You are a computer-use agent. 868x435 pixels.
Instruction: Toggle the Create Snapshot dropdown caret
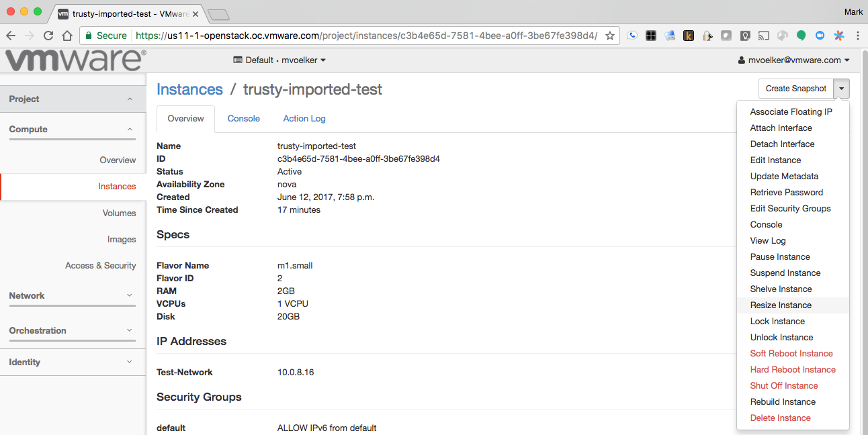[842, 89]
